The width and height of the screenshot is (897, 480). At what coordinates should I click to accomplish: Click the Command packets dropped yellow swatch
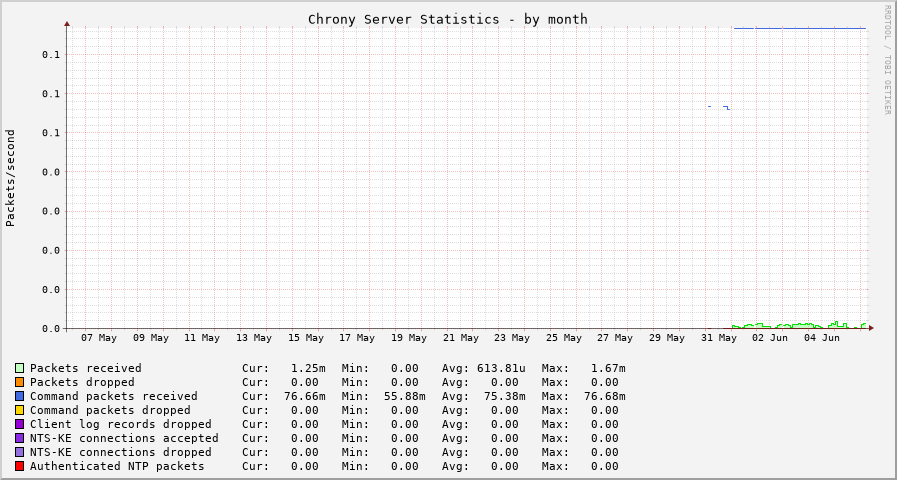click(19, 410)
